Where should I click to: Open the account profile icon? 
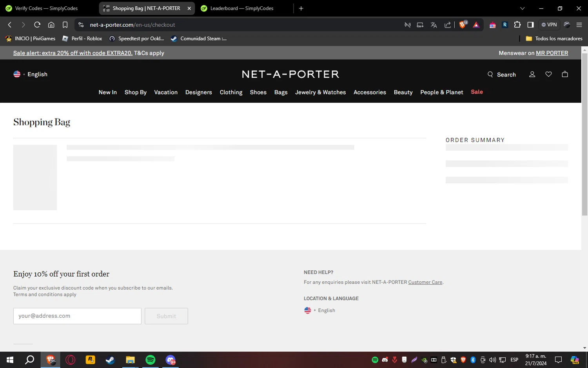click(532, 74)
